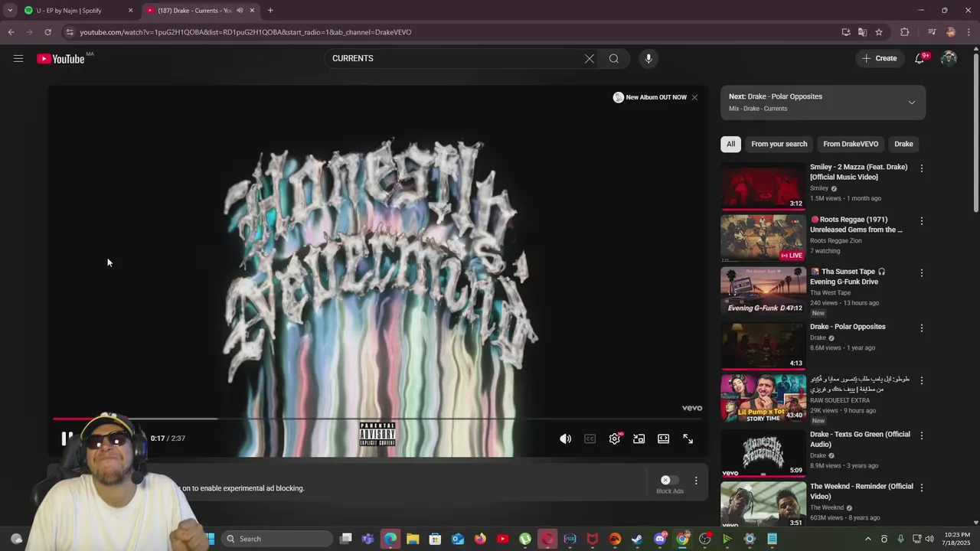The width and height of the screenshot is (980, 551).
Task: Open Drake - Polar Opposites video title
Action: pyautogui.click(x=848, y=327)
